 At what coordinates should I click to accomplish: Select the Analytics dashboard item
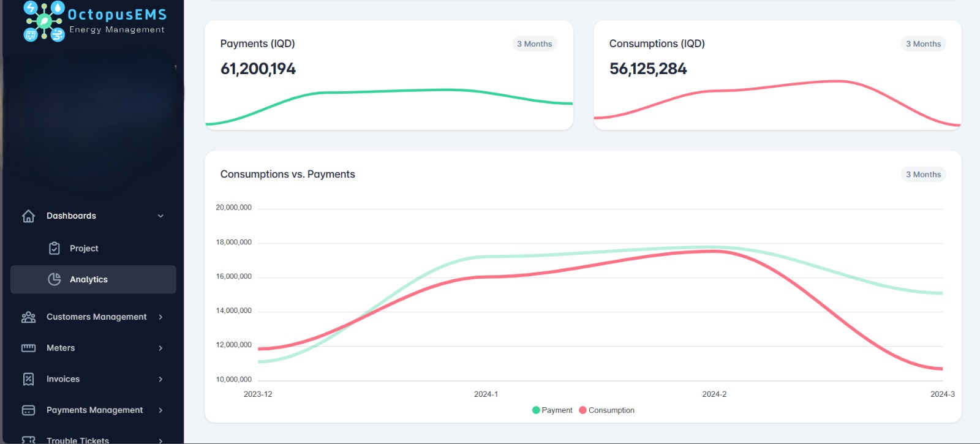click(x=93, y=279)
